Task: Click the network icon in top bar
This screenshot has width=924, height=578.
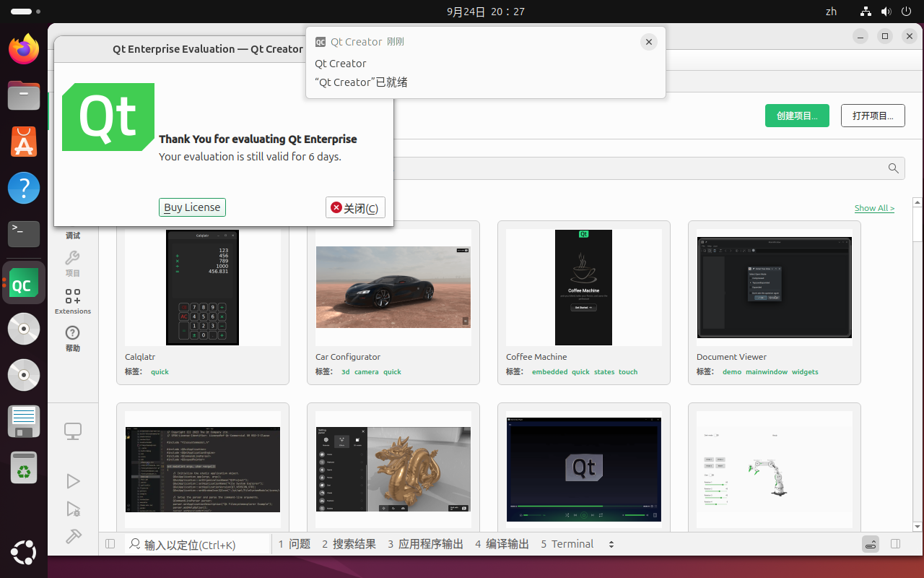Action: [866, 12]
